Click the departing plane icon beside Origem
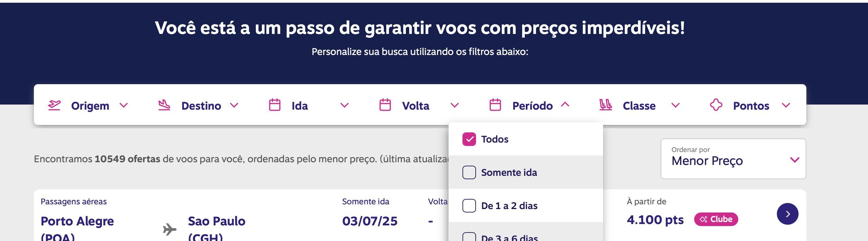 tap(54, 105)
